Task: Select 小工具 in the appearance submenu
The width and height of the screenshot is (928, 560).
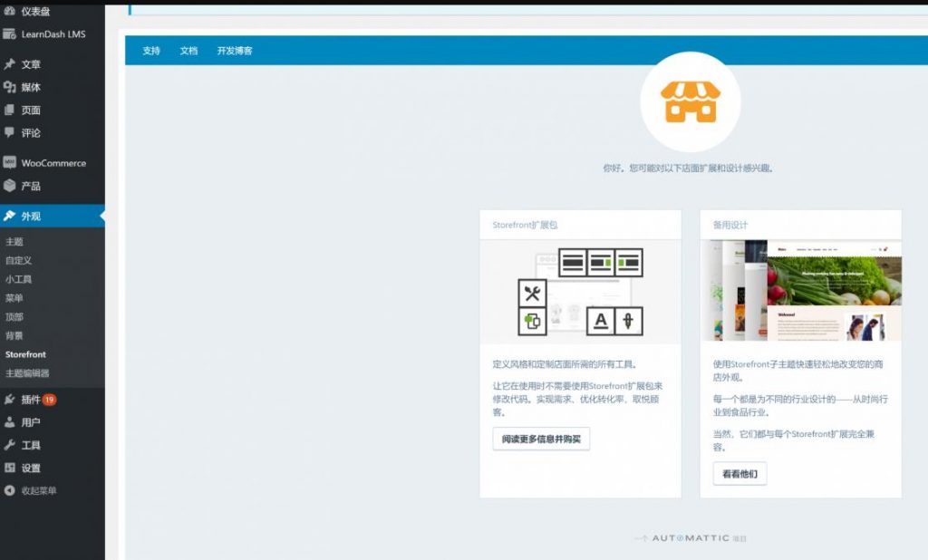Action: (18, 279)
